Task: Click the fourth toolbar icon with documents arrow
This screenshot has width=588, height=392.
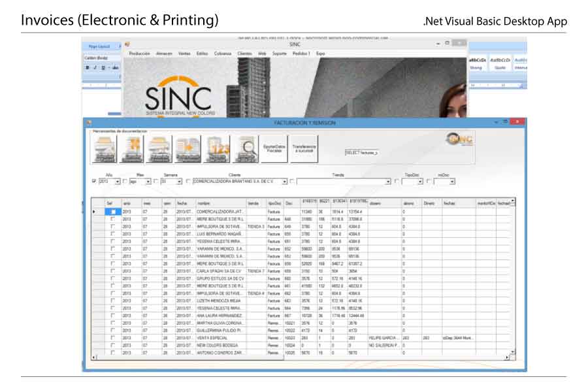Action: [x=189, y=149]
